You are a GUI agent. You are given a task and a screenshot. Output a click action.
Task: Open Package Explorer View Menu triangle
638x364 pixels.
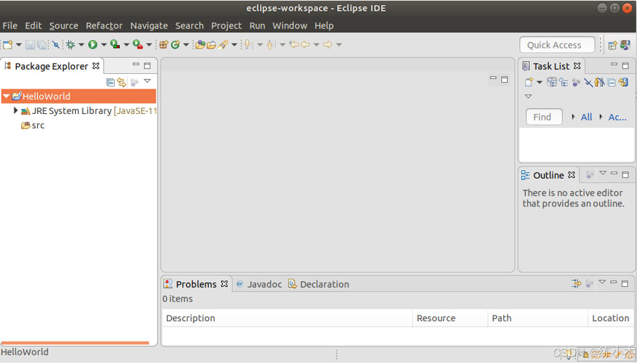tap(147, 81)
